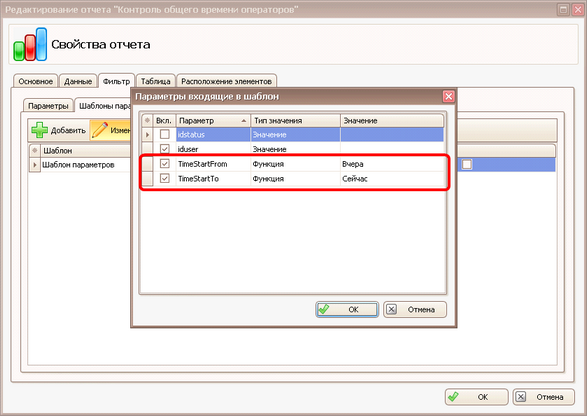Close the Параметры входящие в шаблон dialog

pyautogui.click(x=448, y=97)
